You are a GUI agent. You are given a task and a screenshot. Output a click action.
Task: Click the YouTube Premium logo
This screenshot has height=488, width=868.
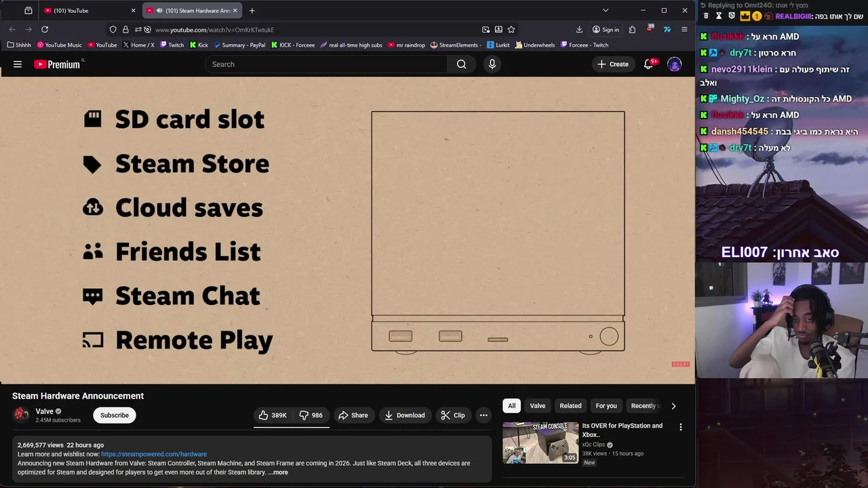coord(57,64)
